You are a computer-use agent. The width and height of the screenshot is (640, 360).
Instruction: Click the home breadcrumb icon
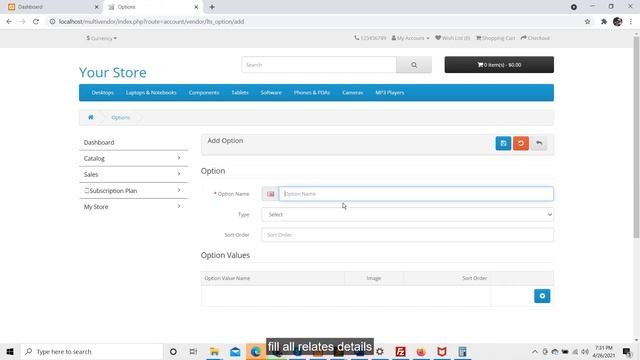point(91,117)
